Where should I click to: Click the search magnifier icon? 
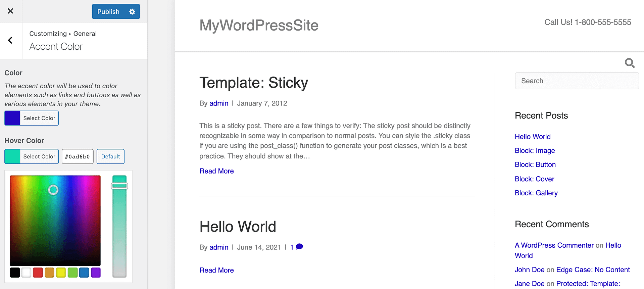[630, 63]
